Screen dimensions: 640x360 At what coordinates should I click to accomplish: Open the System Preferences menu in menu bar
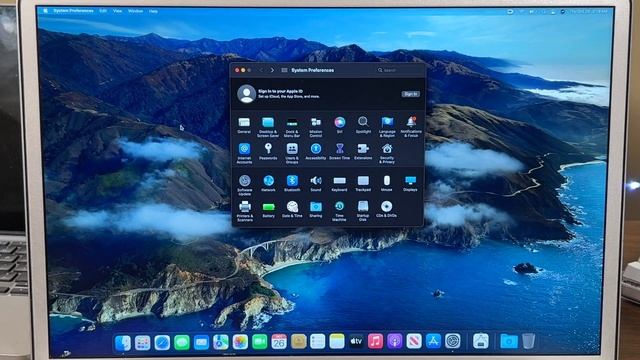(73, 11)
